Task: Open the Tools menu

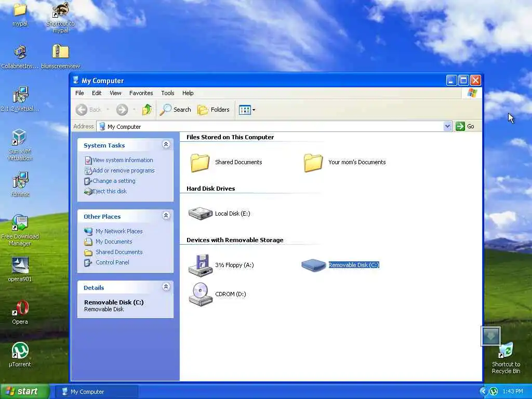Action: [x=168, y=93]
